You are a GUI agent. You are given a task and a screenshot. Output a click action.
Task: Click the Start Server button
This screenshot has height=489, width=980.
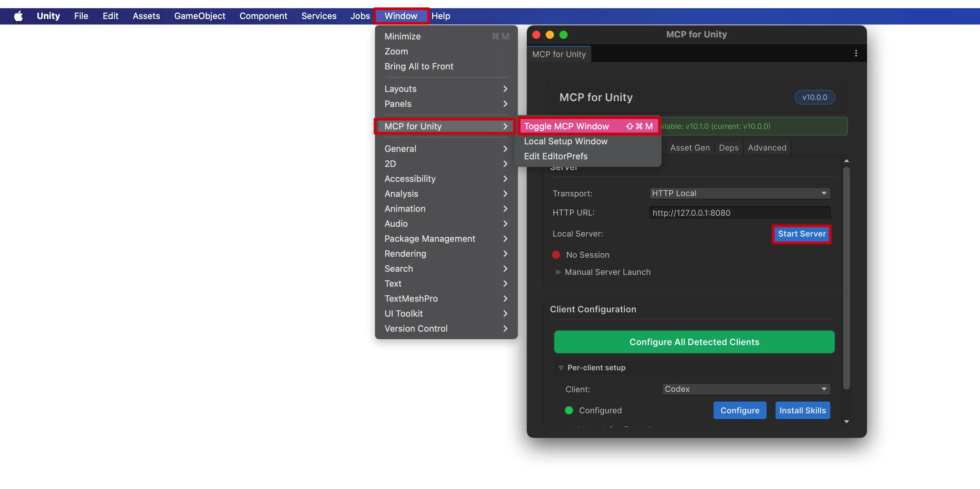tap(802, 234)
